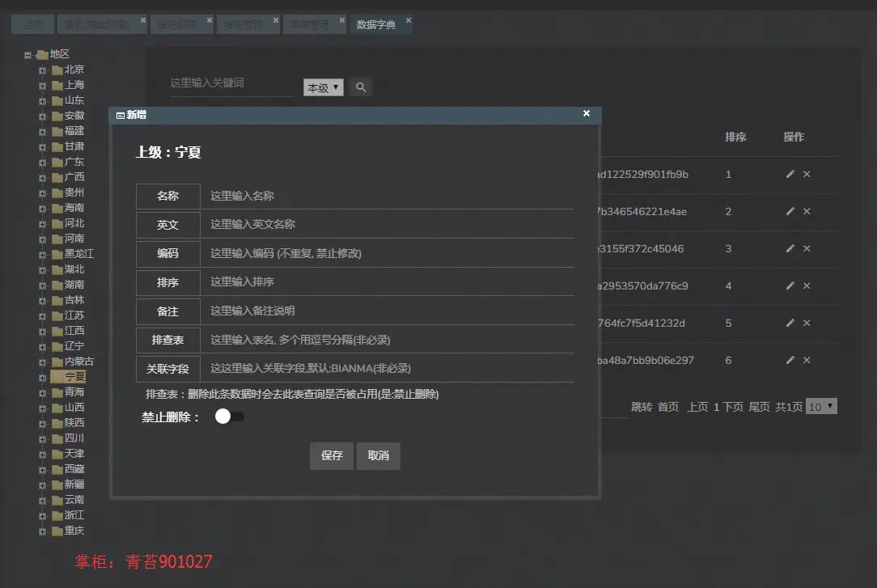Select 湖南 in the region tree
The width and height of the screenshot is (877, 588).
click(x=74, y=285)
